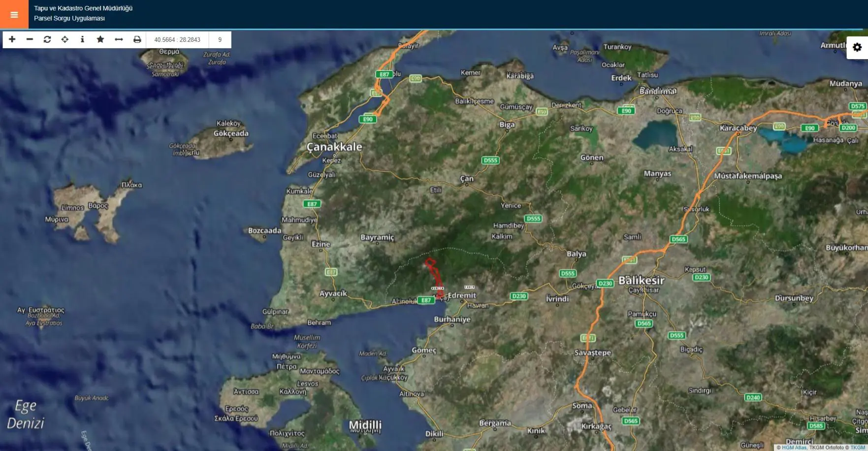Click the Burhaniye town label

(x=452, y=319)
